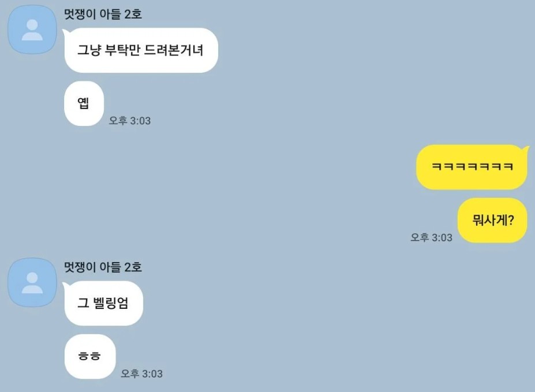Click the word 드려본거녀 in the first message
535x392 pixels.
click(x=174, y=50)
